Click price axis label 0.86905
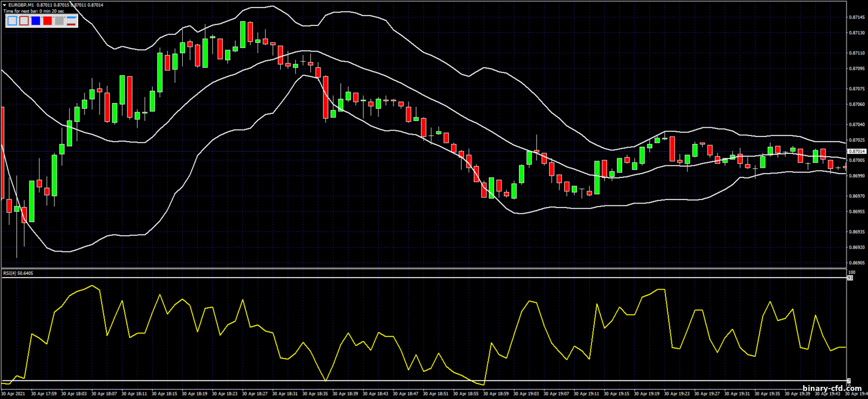This screenshot has height=399, width=868. (x=856, y=262)
